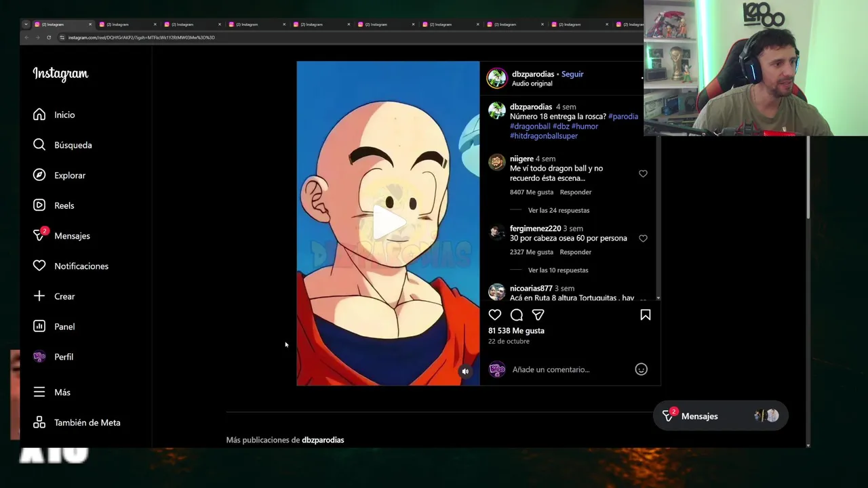
Task: Select Crear to make a post
Action: click(54, 296)
